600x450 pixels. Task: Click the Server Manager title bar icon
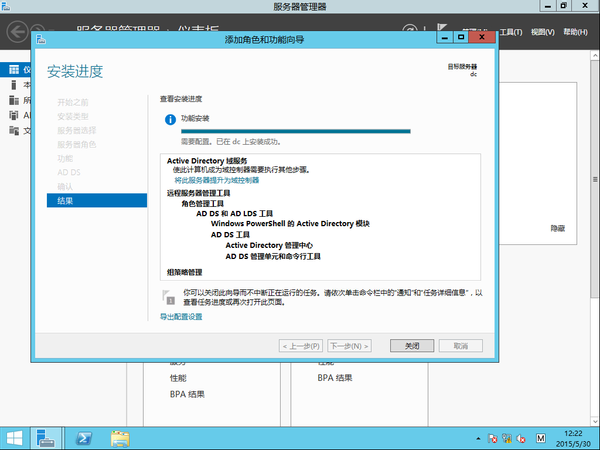(x=6, y=6)
